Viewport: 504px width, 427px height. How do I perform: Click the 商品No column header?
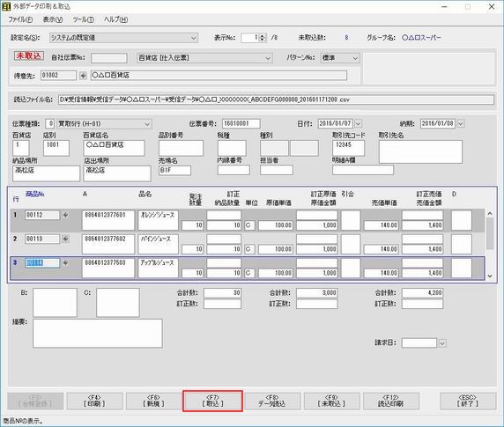[34, 194]
